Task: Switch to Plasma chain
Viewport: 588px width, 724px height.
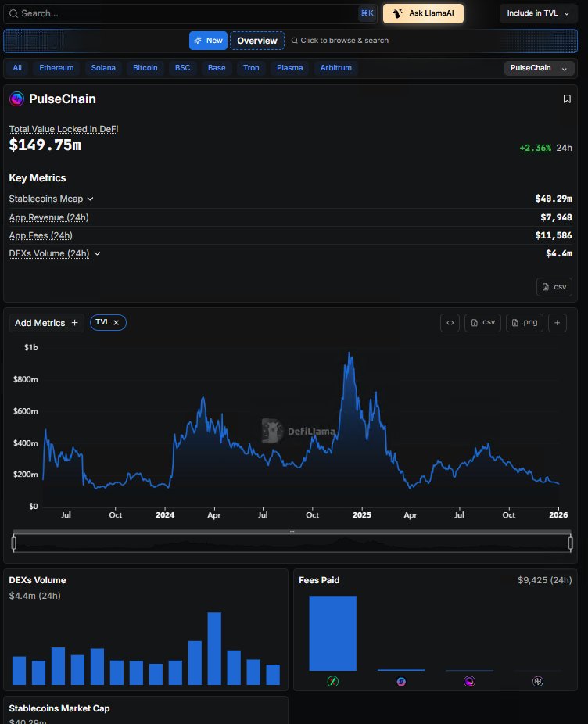Action: tap(289, 68)
